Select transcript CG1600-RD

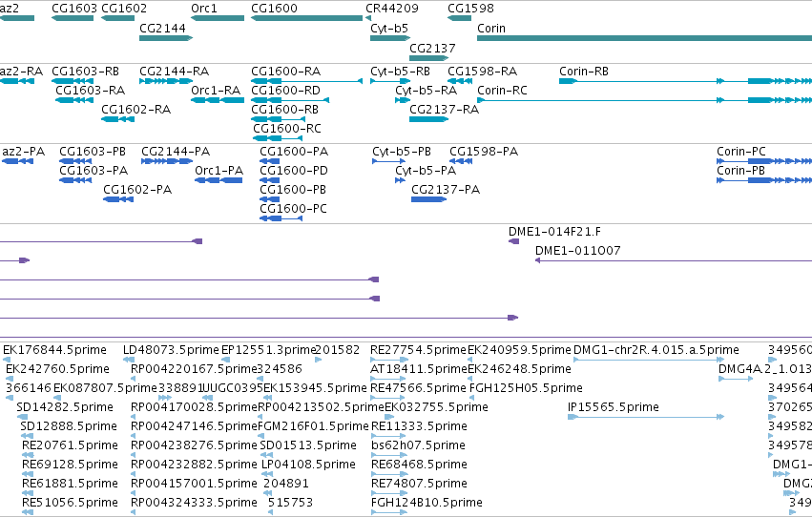(286, 90)
